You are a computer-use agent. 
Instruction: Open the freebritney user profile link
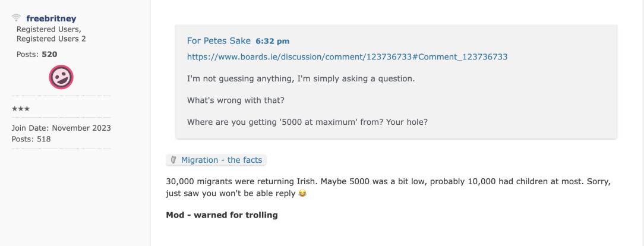(51, 18)
